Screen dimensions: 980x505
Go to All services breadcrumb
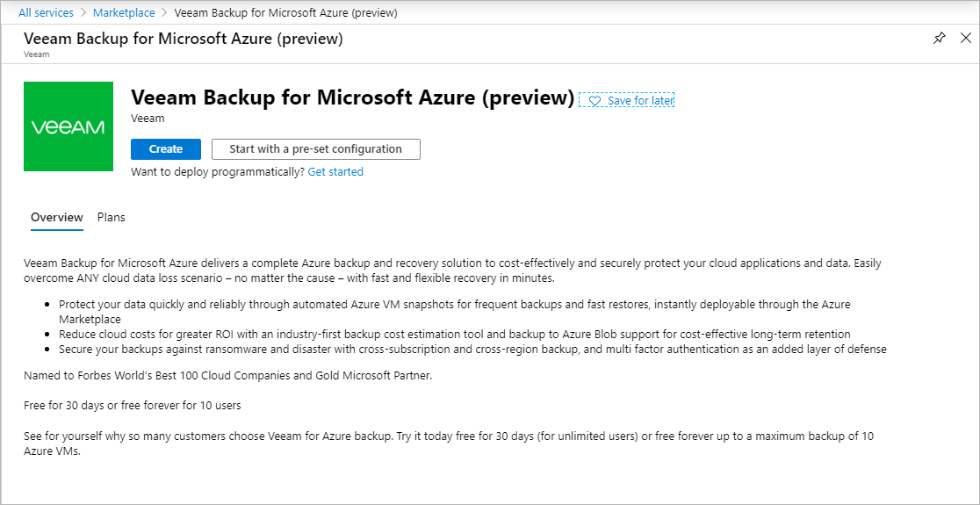click(46, 12)
